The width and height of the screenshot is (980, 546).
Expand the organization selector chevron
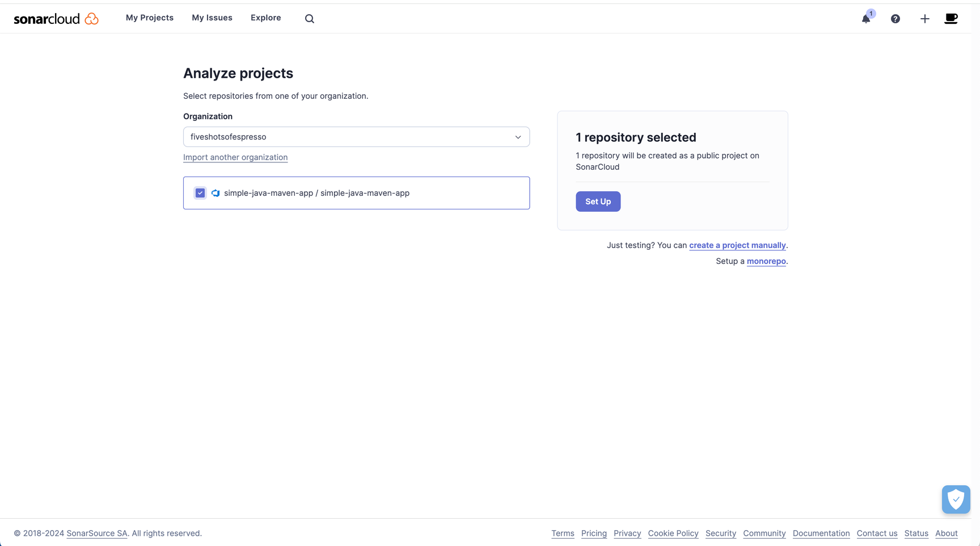click(x=517, y=137)
